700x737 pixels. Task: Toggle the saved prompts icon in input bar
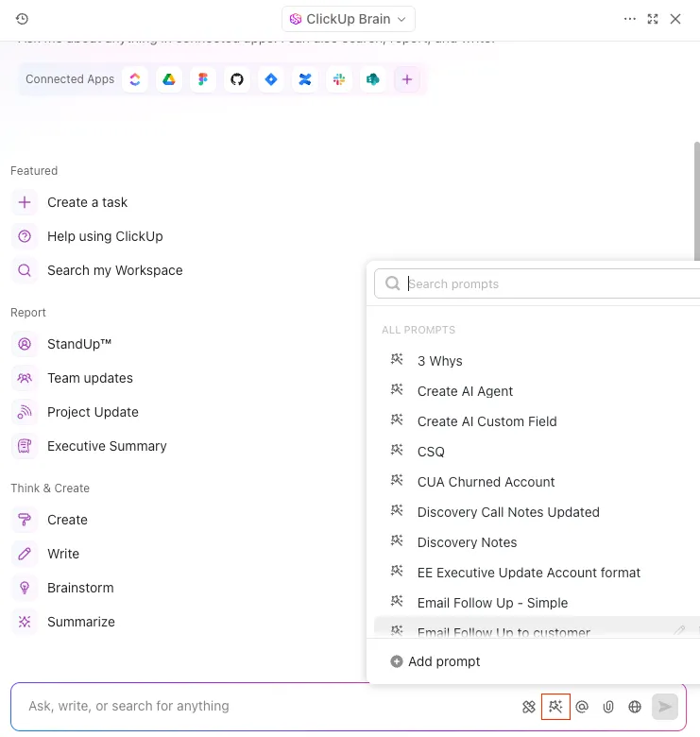(x=555, y=707)
